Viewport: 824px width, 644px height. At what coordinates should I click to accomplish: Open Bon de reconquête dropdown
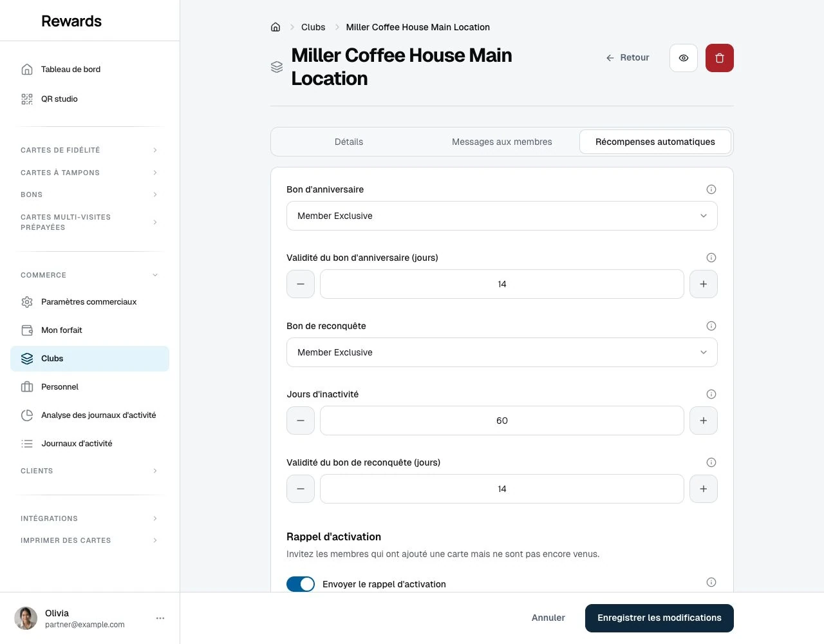coord(502,352)
